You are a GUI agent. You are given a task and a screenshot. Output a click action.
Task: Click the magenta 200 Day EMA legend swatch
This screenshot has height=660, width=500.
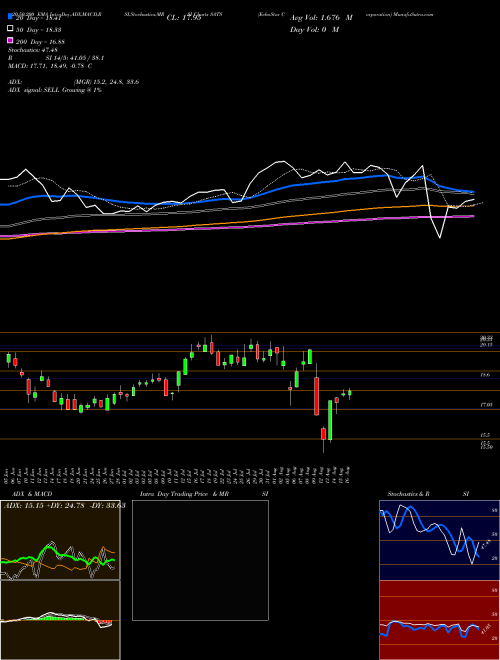tap(10, 40)
